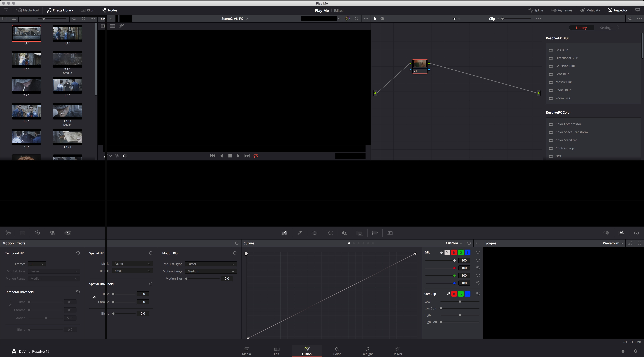
Task: Open Spatial NR Radius dropdown
Action: 132,271
